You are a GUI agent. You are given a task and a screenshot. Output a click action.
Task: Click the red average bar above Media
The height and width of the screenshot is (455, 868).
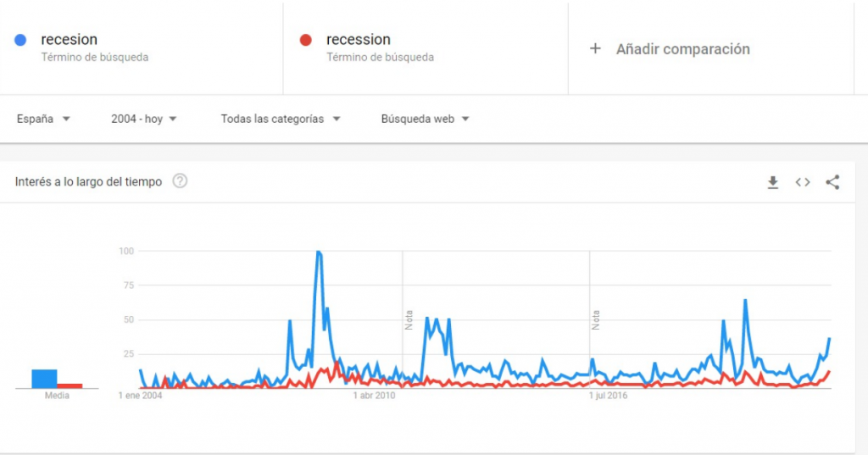[70, 386]
